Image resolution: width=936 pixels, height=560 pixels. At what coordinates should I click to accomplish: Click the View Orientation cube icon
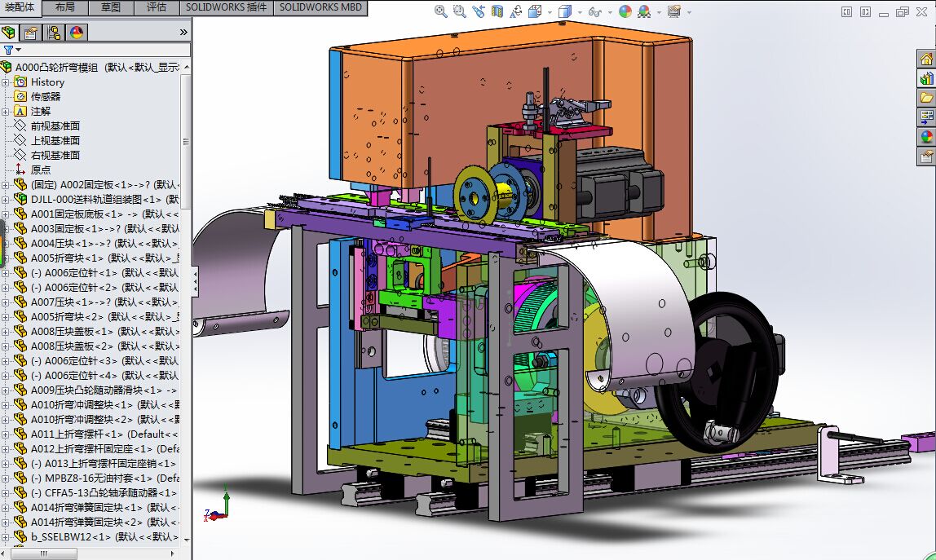[535, 11]
